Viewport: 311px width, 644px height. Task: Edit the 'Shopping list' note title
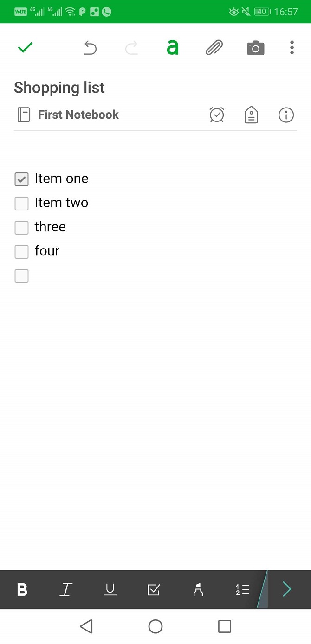coord(59,88)
